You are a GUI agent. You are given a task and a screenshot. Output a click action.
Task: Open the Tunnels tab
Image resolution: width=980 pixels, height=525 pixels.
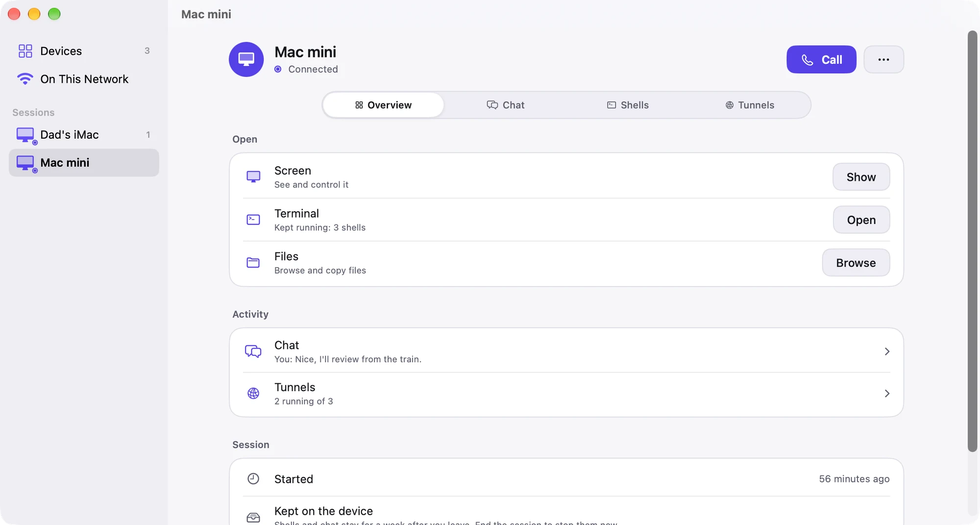pos(749,105)
